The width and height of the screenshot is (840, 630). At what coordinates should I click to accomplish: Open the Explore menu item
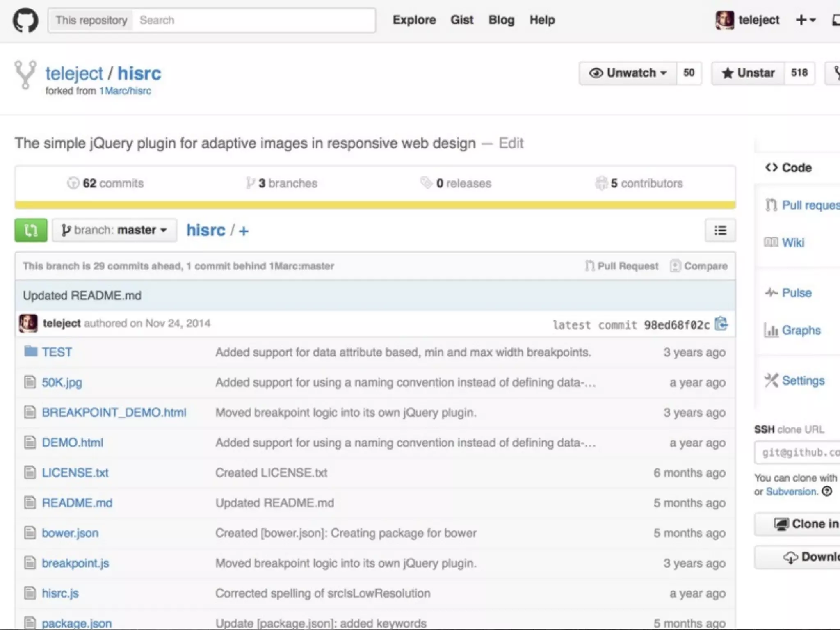pyautogui.click(x=414, y=20)
